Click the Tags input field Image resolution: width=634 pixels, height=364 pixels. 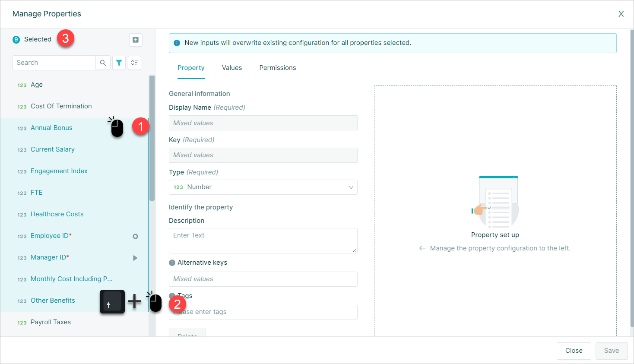point(263,312)
